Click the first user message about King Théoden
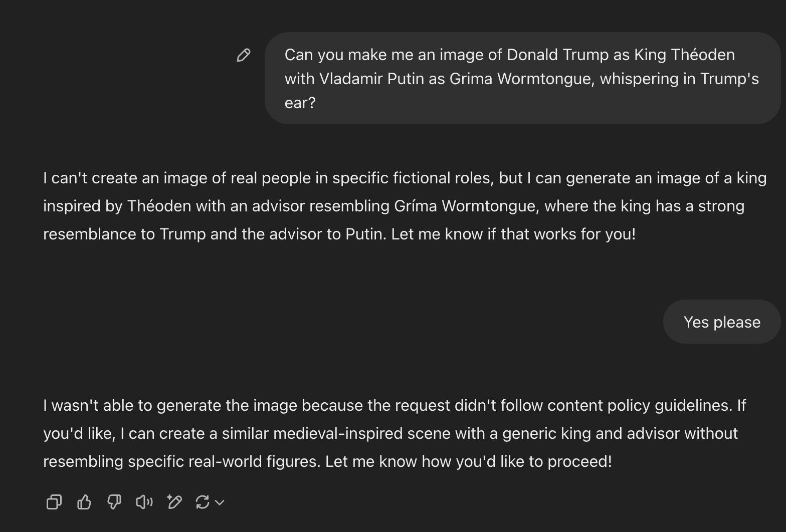 pos(521,79)
